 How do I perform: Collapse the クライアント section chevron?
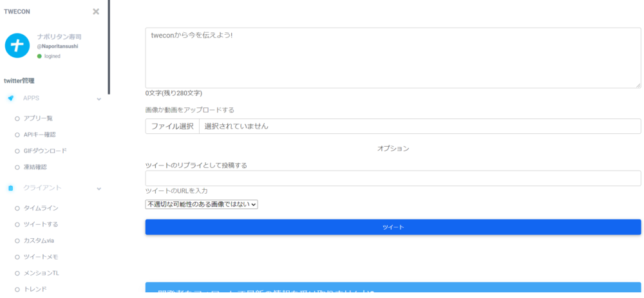click(99, 189)
